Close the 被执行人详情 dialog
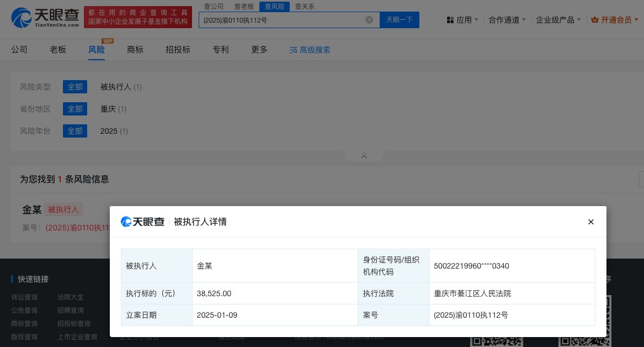 pos(591,222)
